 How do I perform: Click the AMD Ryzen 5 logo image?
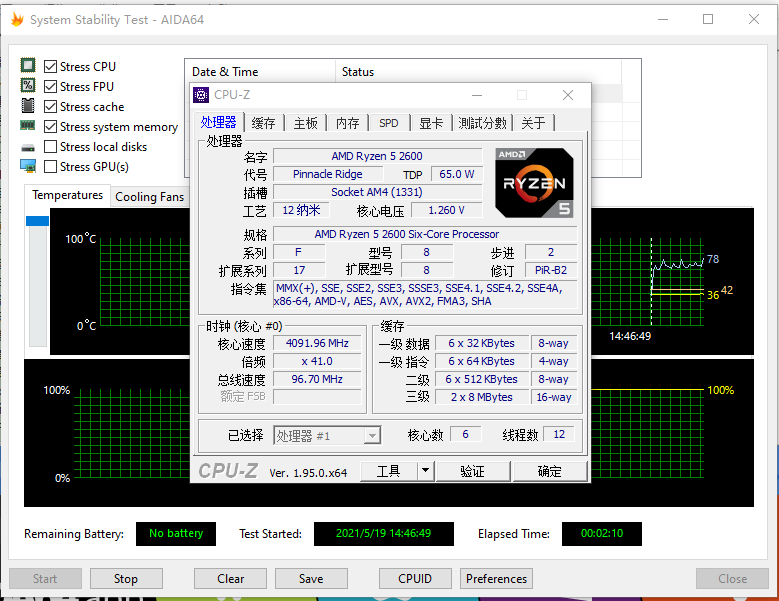[534, 183]
